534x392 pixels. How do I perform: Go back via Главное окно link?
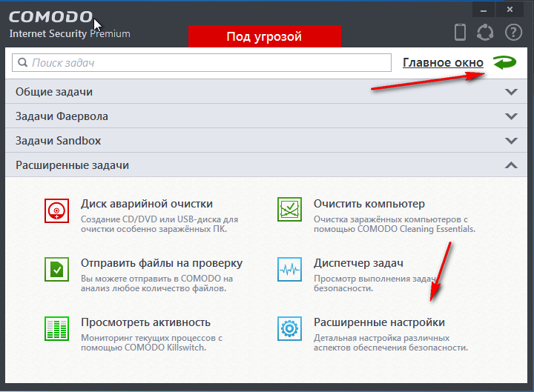click(443, 62)
